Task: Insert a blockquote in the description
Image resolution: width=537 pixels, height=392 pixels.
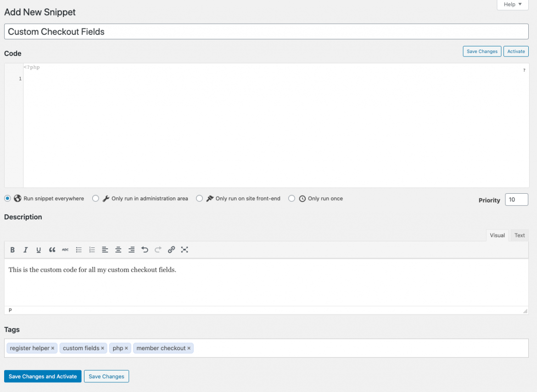Action: [x=52, y=250]
